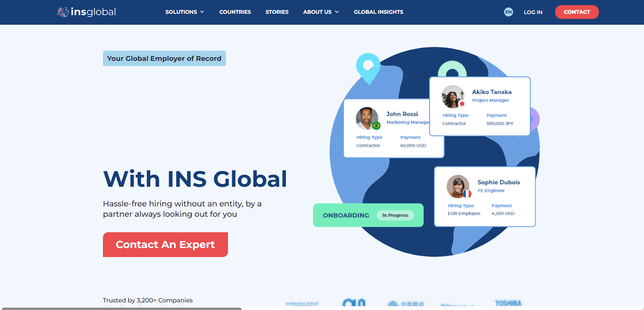
Task: Open the Countries page
Action: [x=235, y=12]
